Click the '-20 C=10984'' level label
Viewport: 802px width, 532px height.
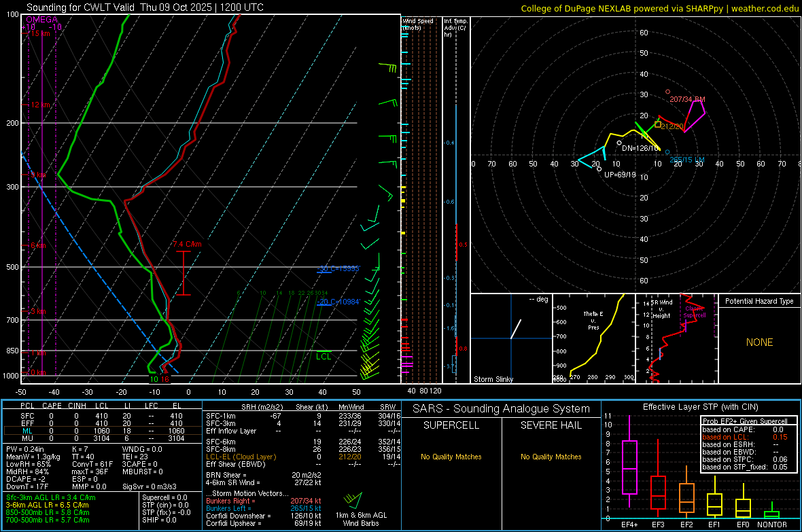coord(338,302)
